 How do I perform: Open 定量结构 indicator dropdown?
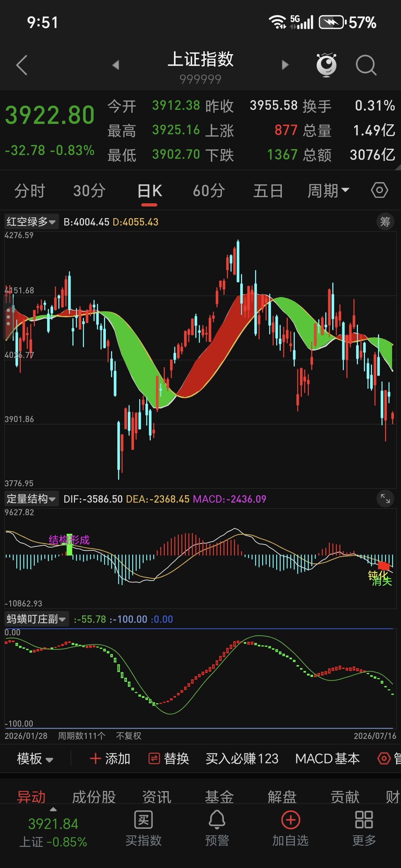31,499
